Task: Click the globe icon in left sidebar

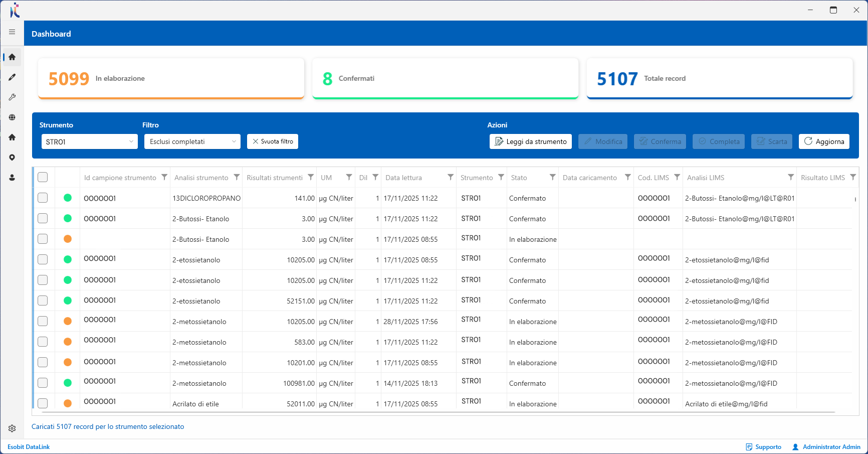Action: point(12,117)
